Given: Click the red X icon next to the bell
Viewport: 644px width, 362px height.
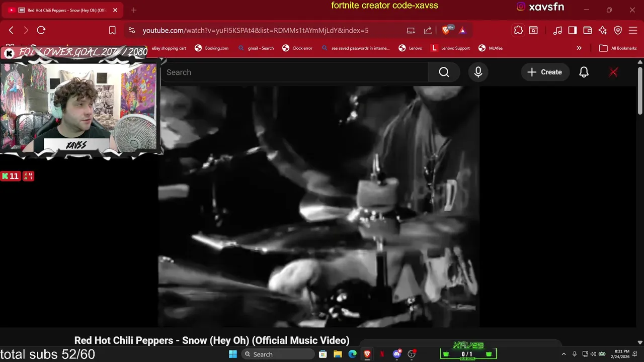Looking at the screenshot, I should tap(613, 72).
